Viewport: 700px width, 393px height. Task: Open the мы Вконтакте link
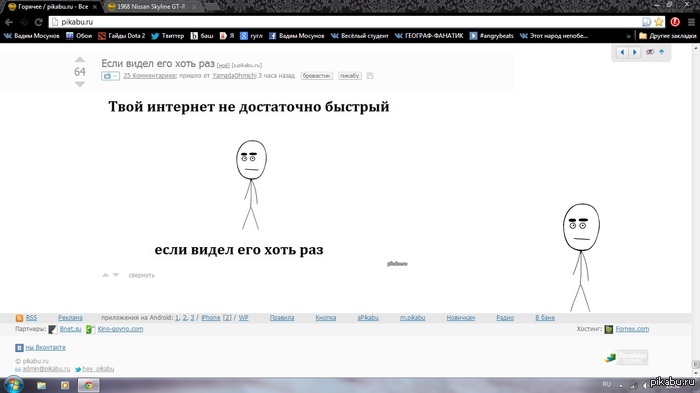pyautogui.click(x=45, y=347)
